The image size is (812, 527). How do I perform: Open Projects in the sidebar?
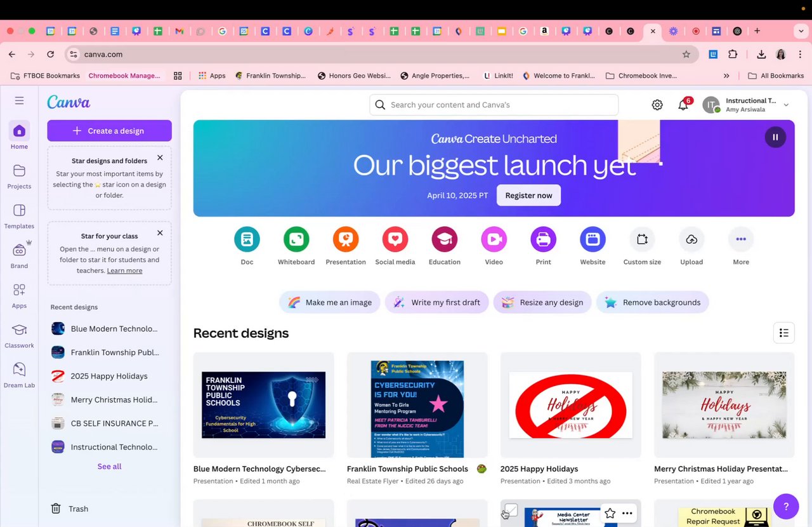pos(19,176)
